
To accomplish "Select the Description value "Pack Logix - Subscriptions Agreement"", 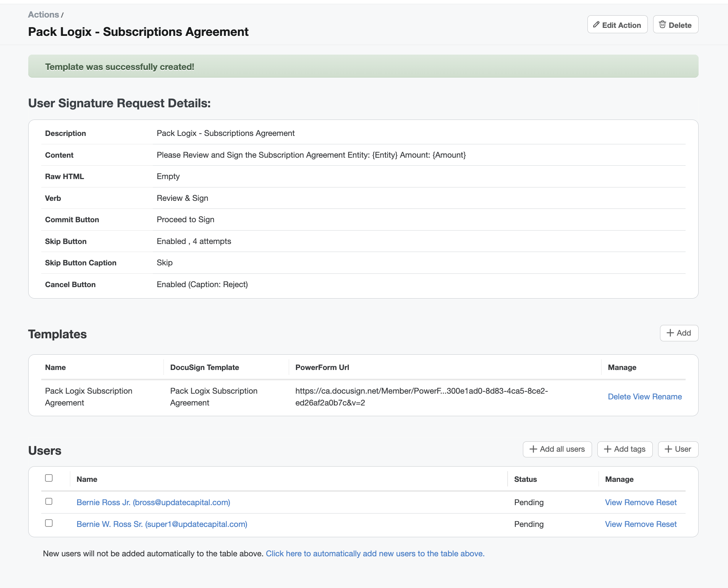I will point(226,133).
